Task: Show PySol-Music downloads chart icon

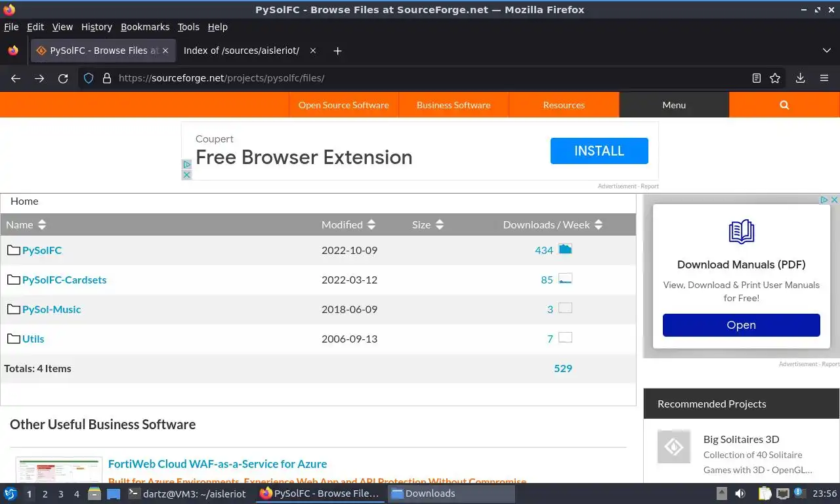Action: click(x=565, y=308)
